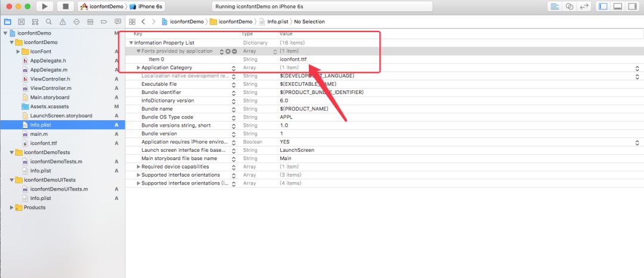The height and width of the screenshot is (278, 644).
Task: Open value popup on Localization native development row
Action: (637, 76)
